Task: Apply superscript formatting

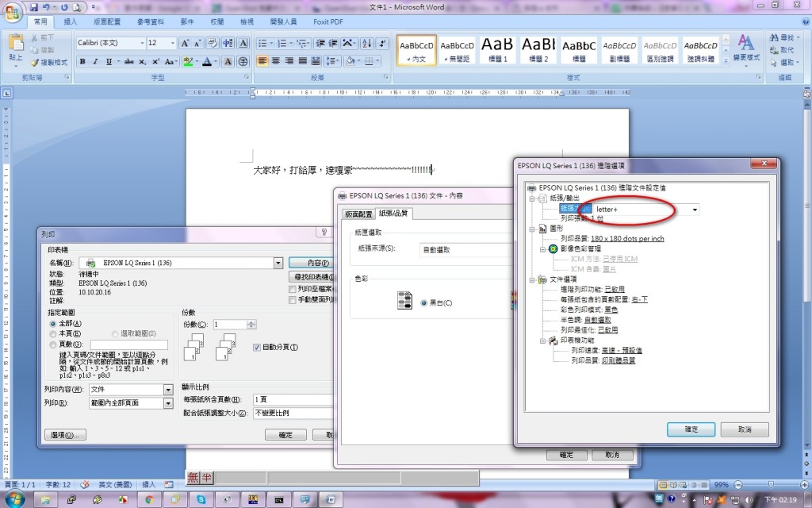Action: (155, 61)
